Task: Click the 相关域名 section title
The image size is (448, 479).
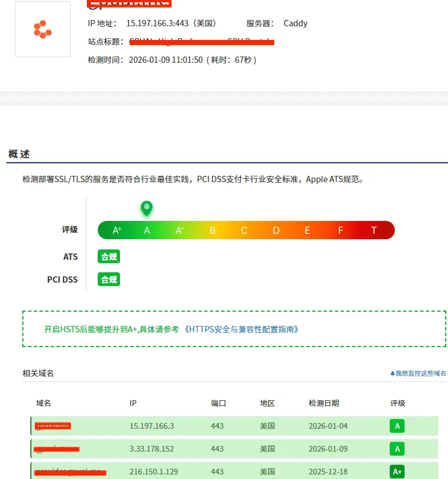Action: click(x=38, y=373)
